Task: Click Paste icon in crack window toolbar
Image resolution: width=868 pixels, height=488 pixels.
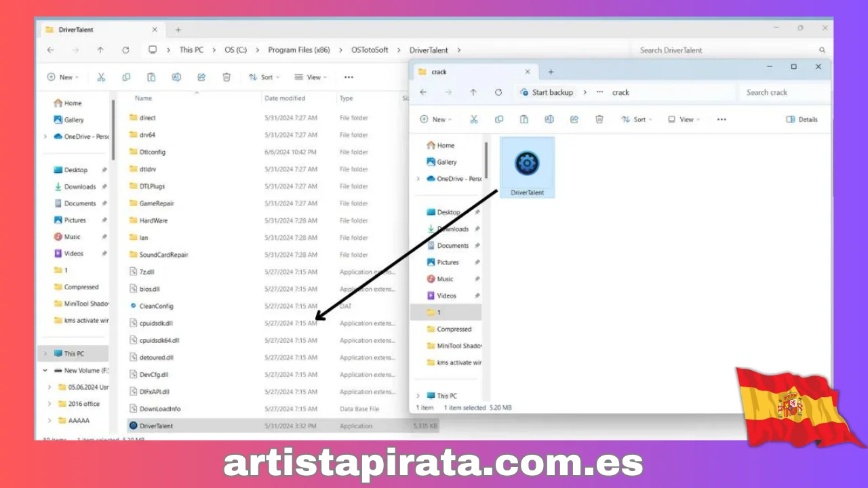Action: coord(524,119)
